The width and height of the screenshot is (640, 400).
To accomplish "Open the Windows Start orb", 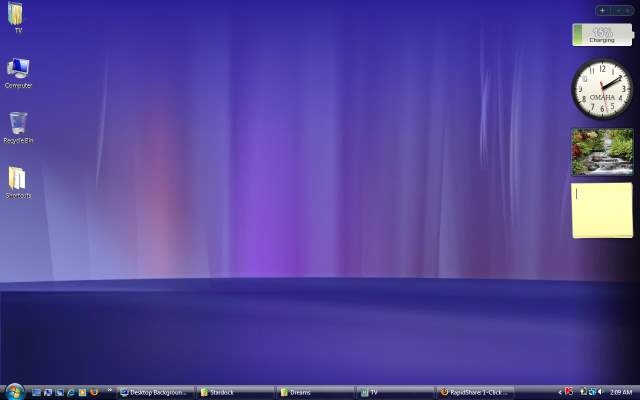I will coord(15,392).
